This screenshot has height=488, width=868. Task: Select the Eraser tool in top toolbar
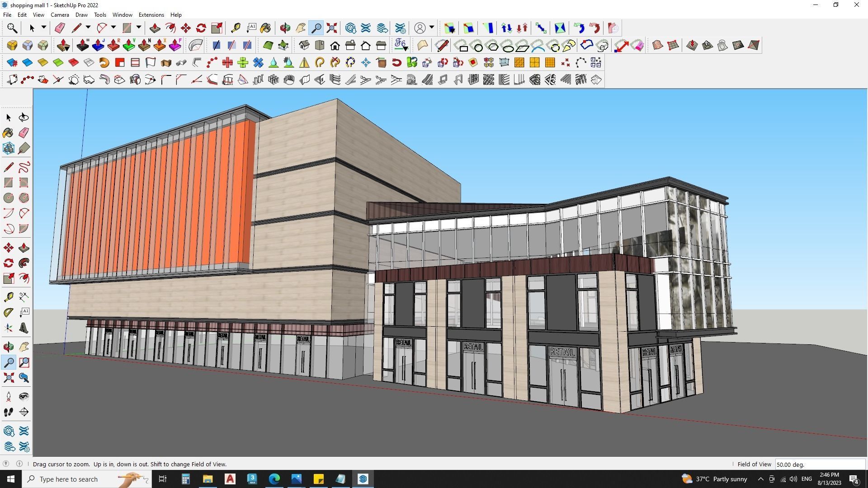point(60,28)
